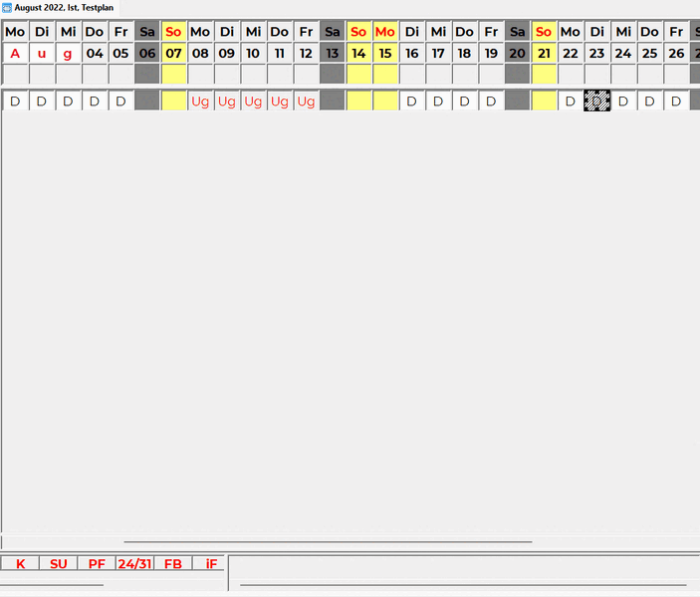Select the iF button
This screenshot has height=597, width=700.
click(x=210, y=564)
